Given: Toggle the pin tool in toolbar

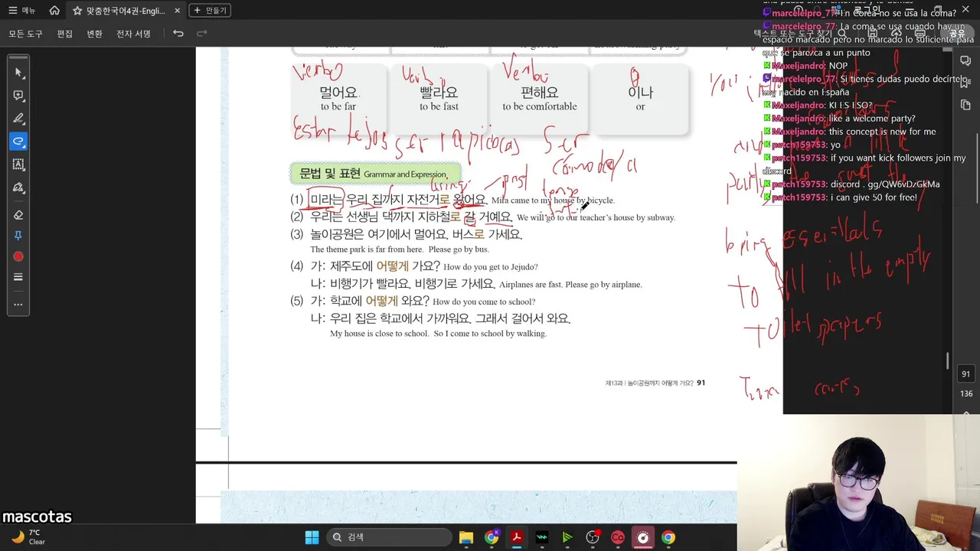Looking at the screenshot, I should (x=18, y=236).
